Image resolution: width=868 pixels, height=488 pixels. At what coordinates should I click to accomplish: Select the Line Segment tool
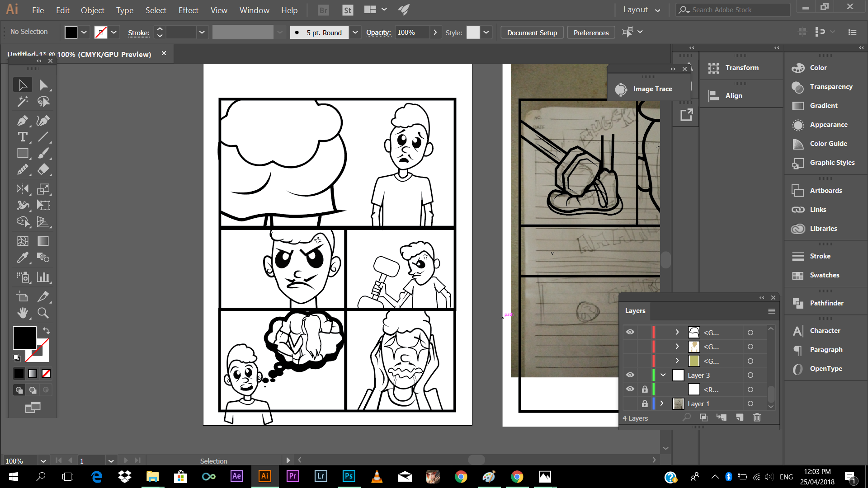[43, 137]
